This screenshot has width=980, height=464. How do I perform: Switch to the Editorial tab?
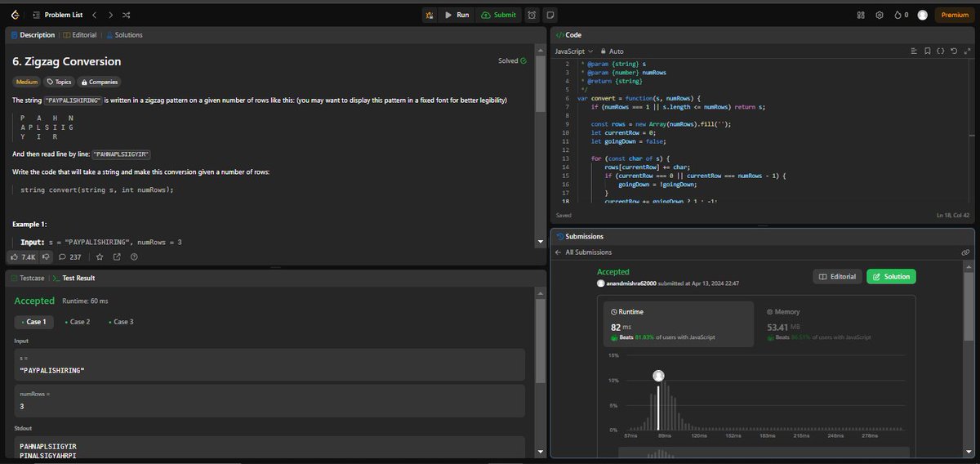pyautogui.click(x=79, y=35)
